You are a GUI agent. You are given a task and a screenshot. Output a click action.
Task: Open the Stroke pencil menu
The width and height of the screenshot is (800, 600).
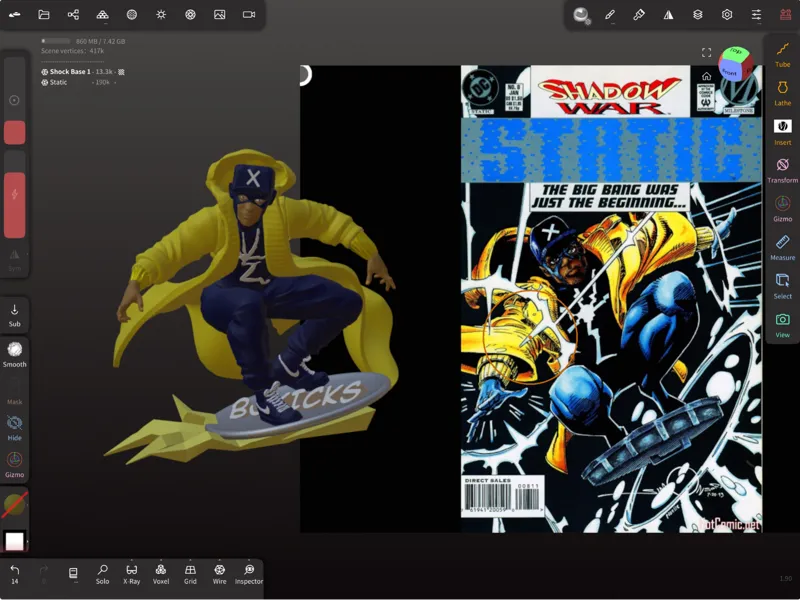click(x=610, y=15)
